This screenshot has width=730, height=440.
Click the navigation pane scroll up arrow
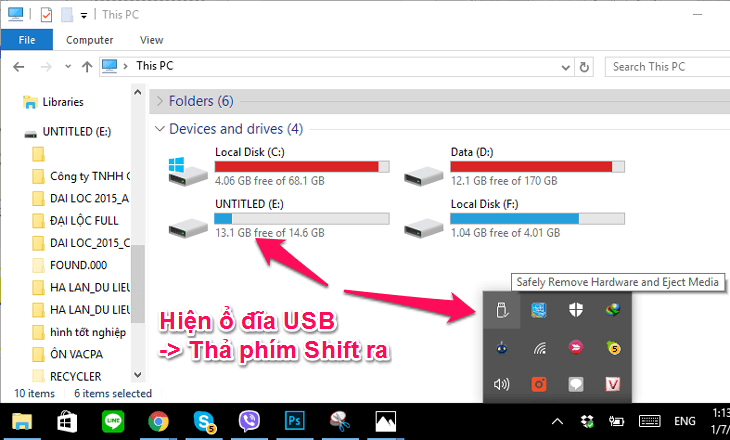pos(138,92)
